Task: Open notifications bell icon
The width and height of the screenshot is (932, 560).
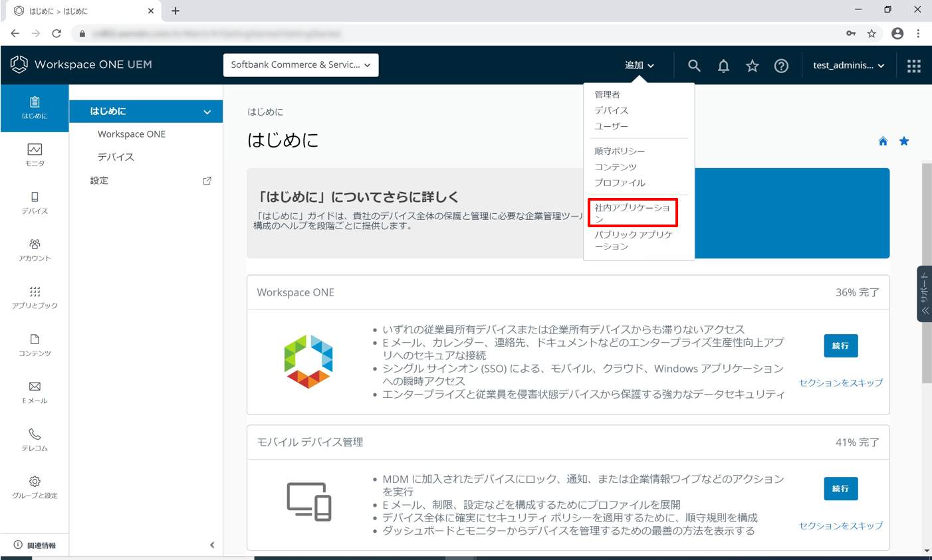Action: click(723, 65)
